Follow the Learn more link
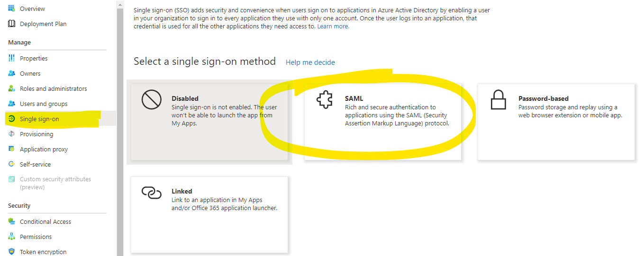644x256 pixels. (x=333, y=26)
